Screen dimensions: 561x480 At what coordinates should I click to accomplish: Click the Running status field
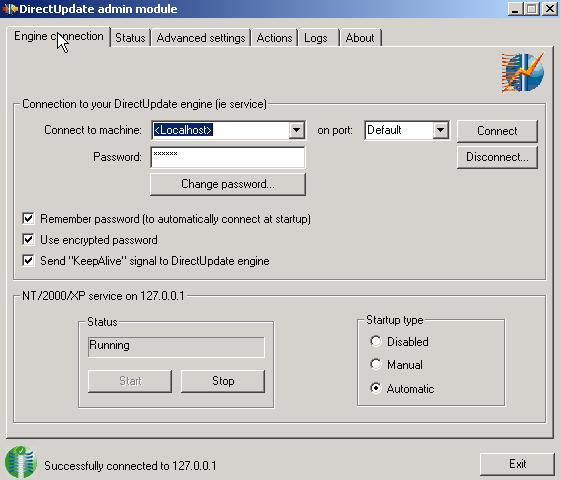tap(176, 347)
